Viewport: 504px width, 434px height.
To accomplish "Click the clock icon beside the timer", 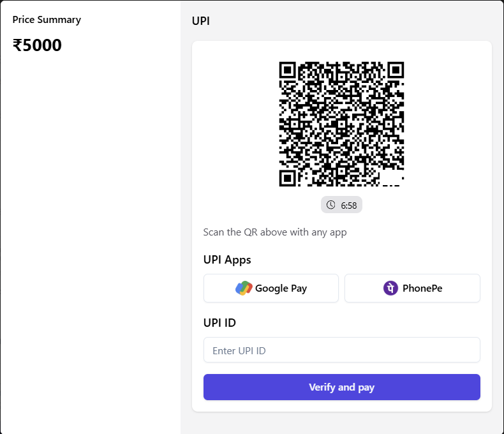I will point(330,205).
